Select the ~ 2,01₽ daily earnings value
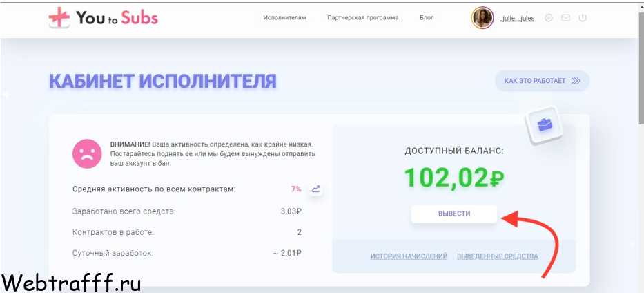This screenshot has width=644, height=293. click(x=287, y=253)
